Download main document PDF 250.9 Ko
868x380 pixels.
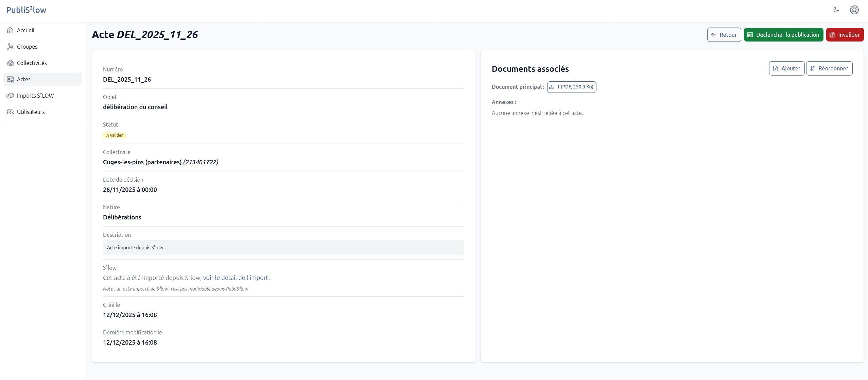571,87
